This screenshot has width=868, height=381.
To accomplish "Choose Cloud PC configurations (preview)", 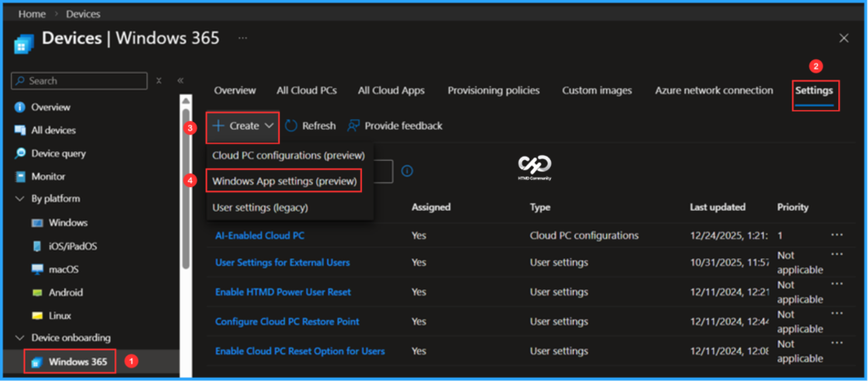I will [288, 156].
